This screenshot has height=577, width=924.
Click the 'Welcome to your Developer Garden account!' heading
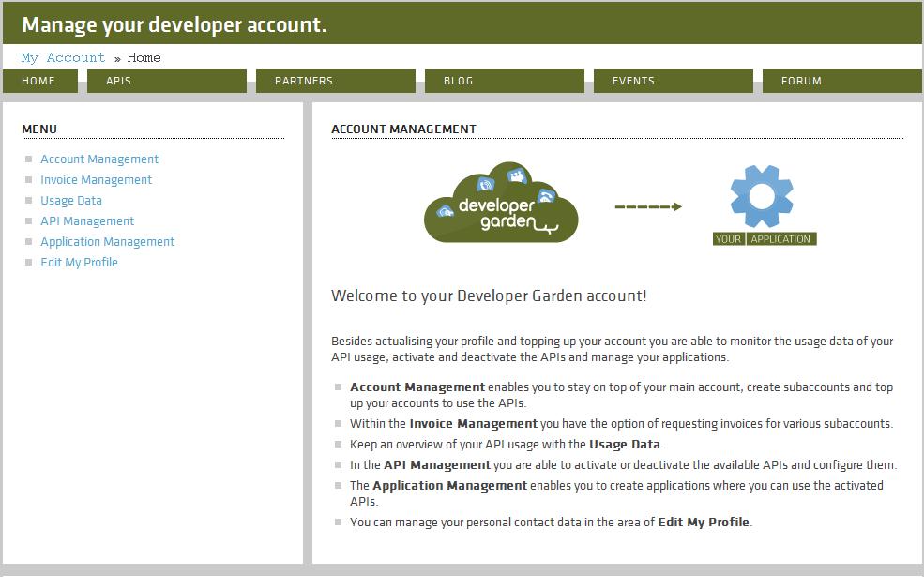pos(489,296)
